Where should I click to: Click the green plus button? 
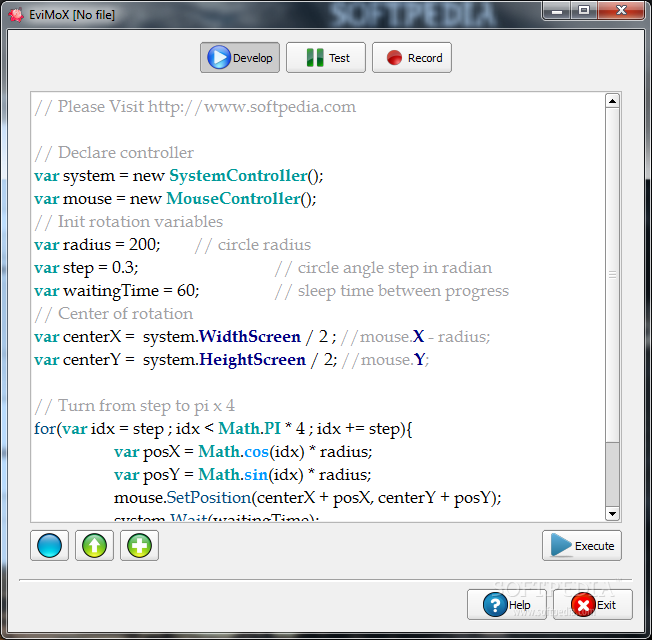139,546
